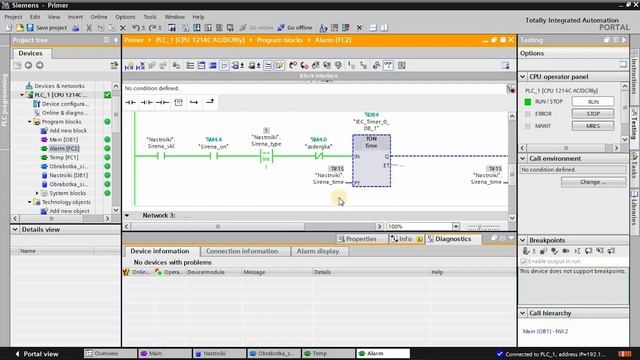
Task: Select the Devices tab in project tree
Action: click(31, 53)
